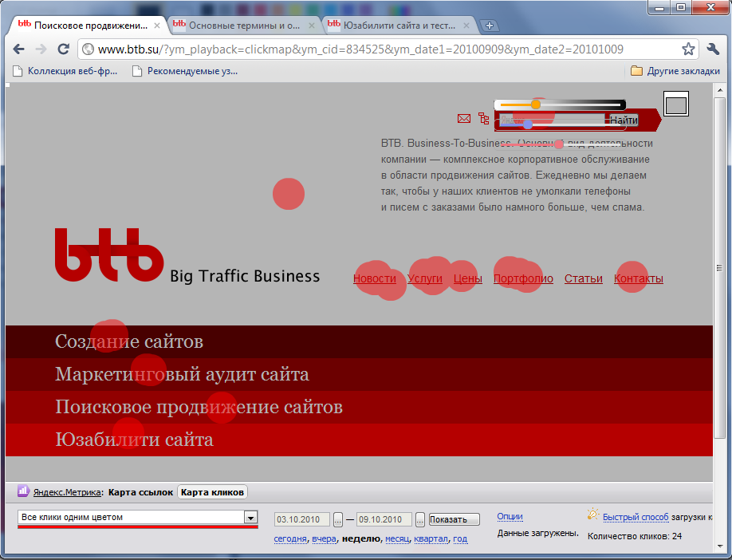Open the Статьи menu link
The image size is (732, 560).
click(x=584, y=278)
